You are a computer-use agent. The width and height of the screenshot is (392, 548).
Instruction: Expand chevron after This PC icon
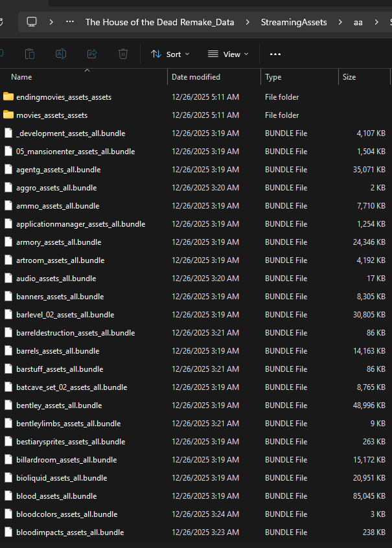(x=51, y=22)
